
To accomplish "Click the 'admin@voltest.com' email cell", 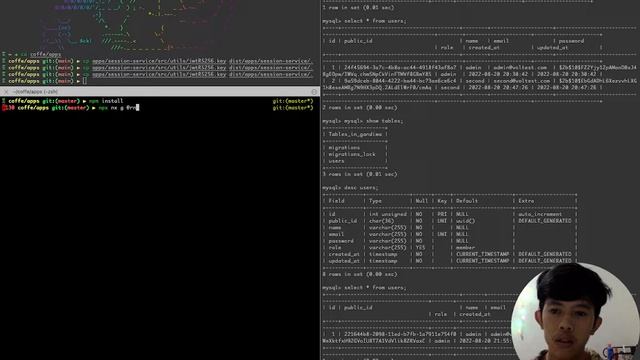I will [520, 68].
